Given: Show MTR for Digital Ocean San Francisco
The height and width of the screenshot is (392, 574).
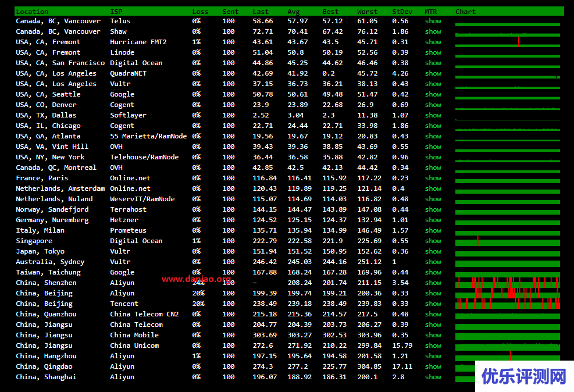Looking at the screenshot, I should pyautogui.click(x=433, y=63).
